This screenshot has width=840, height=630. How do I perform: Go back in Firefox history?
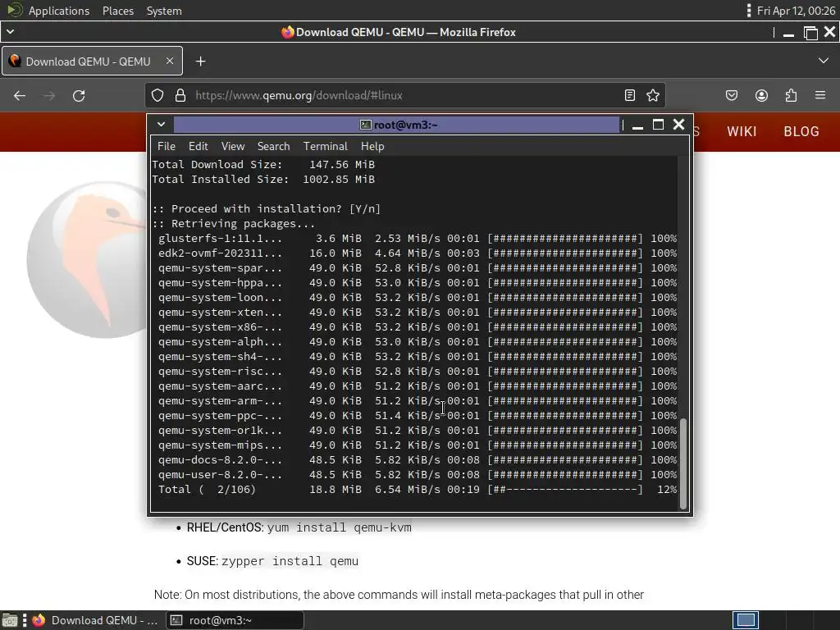click(x=20, y=96)
